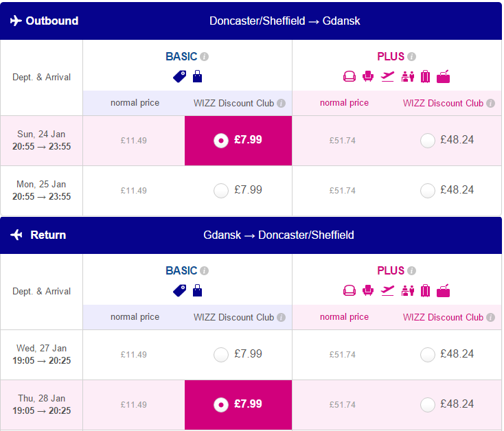
Task: Click the seat icon under outbound PLUS
Action: click(368, 76)
